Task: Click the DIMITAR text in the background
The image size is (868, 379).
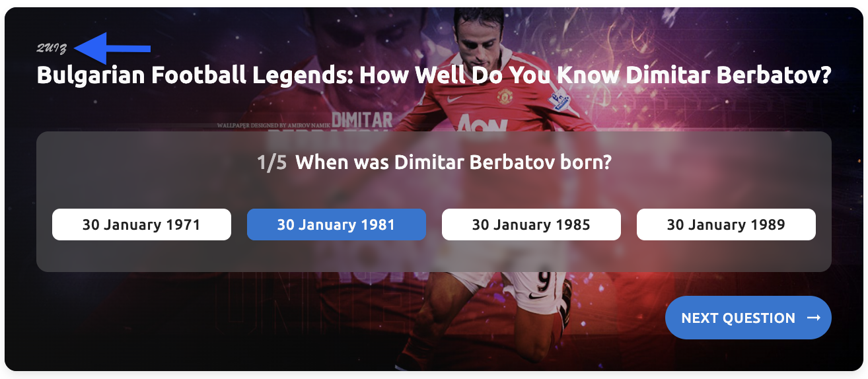Action: pos(361,120)
